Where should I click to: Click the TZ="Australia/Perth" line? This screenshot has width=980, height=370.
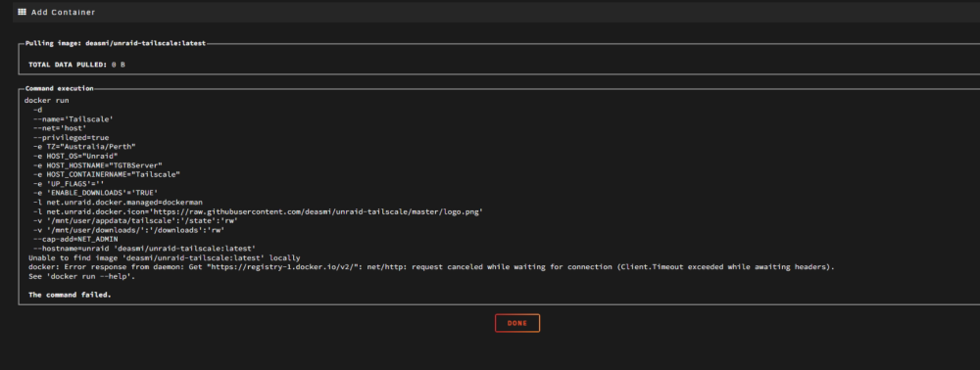click(84, 147)
